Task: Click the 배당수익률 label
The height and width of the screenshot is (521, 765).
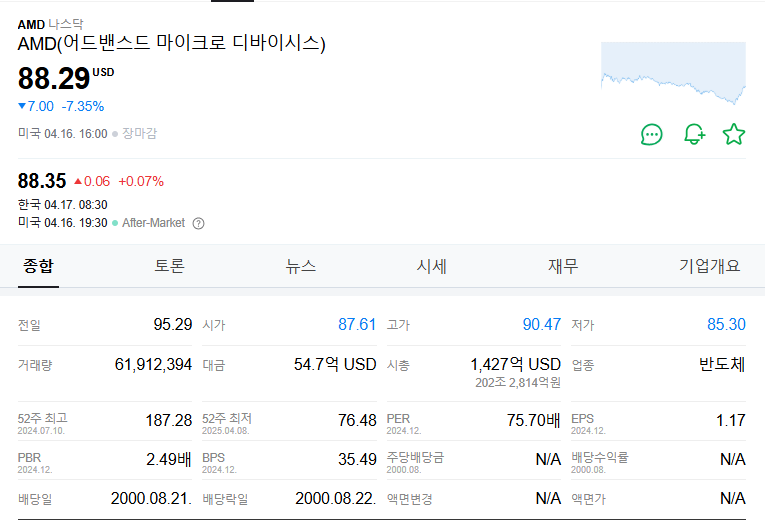Action: coord(600,458)
